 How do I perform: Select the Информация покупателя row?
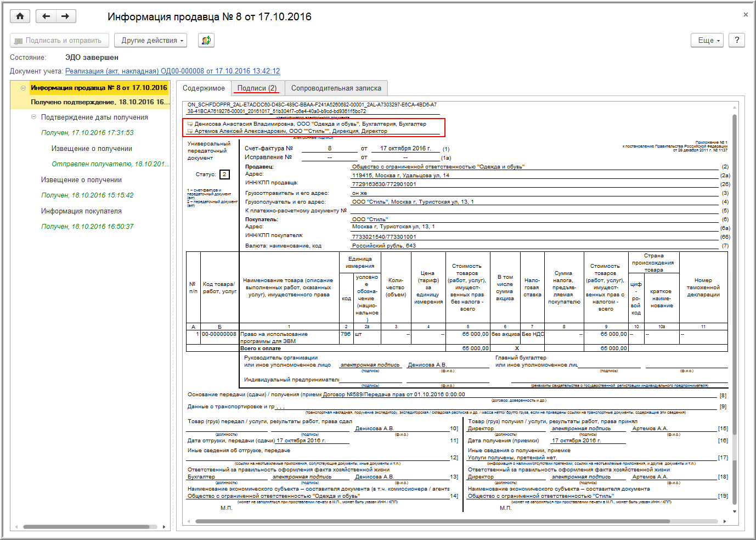point(81,211)
